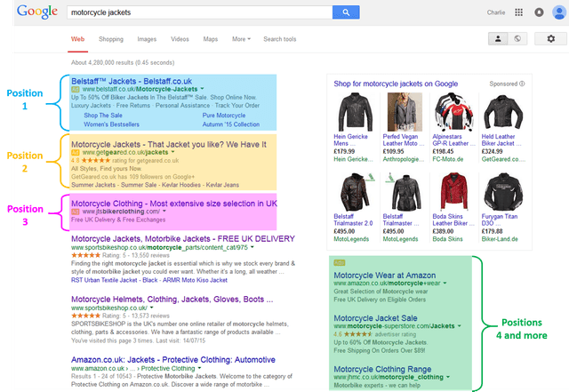The height and width of the screenshot is (392, 569).
Task: Switch to private results person icon
Action: tap(498, 38)
